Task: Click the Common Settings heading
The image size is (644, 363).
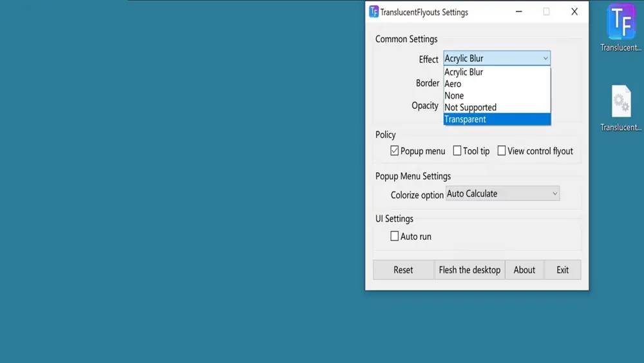Action: (406, 39)
